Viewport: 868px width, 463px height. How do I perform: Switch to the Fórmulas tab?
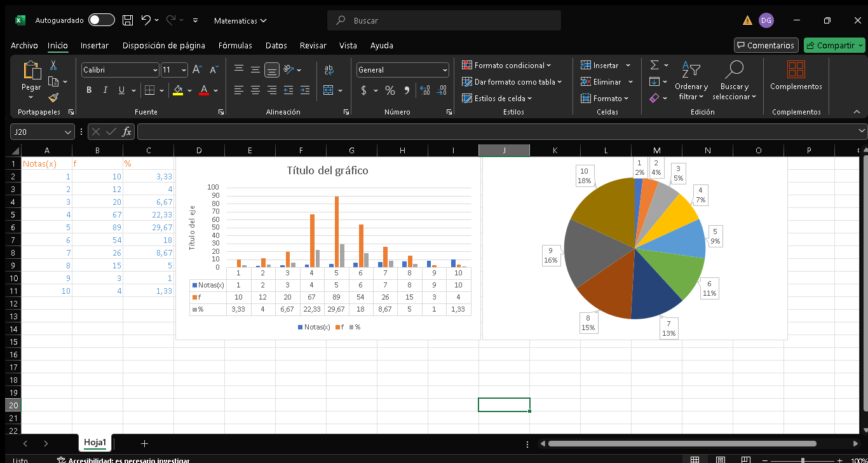tap(235, 45)
